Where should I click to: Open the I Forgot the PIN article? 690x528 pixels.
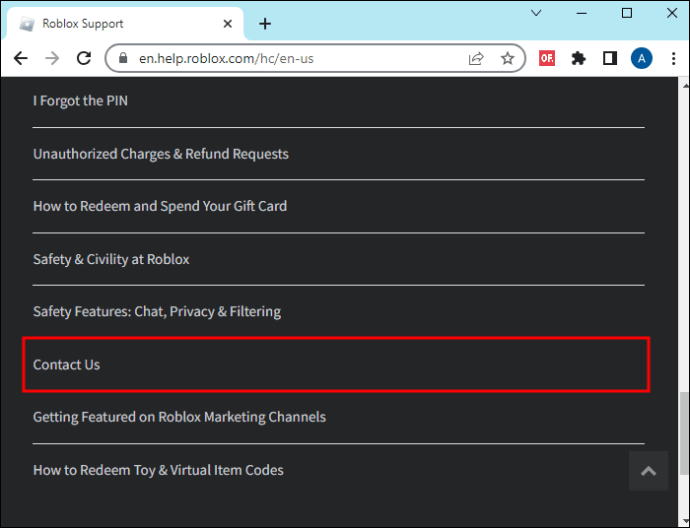[x=81, y=101]
